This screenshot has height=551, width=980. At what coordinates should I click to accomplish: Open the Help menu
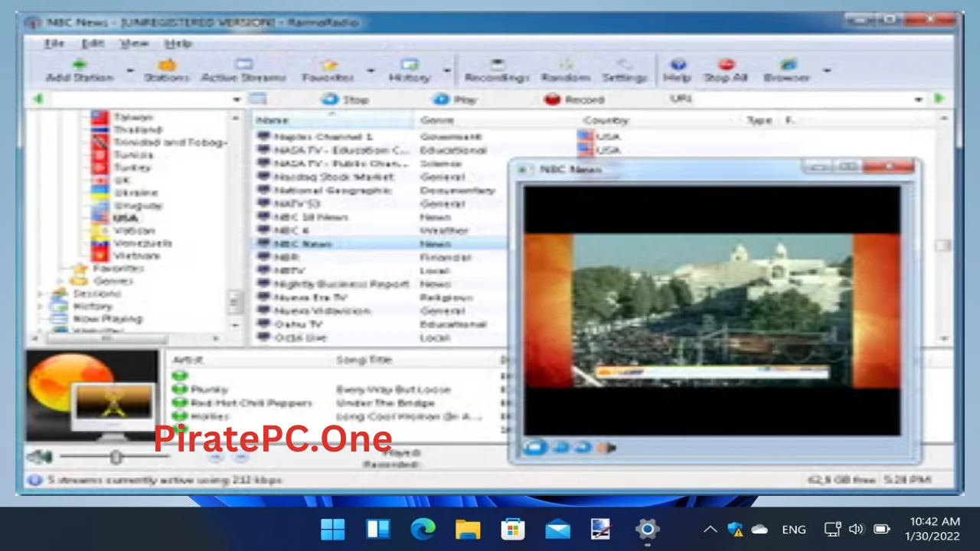click(x=178, y=44)
